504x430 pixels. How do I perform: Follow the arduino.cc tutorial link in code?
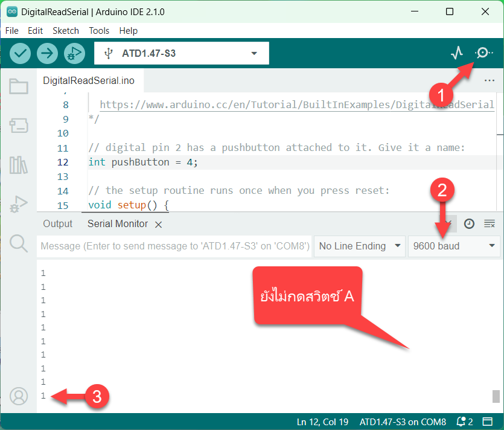click(297, 104)
